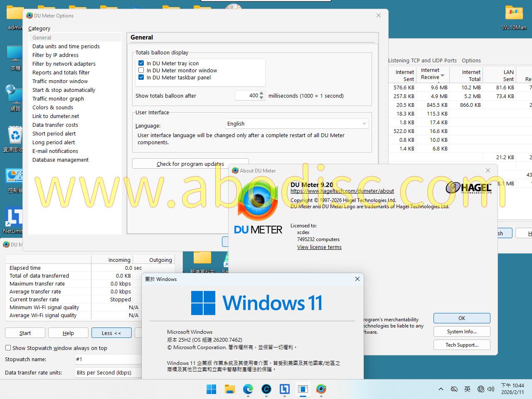The width and height of the screenshot is (532, 399).
Task: Open File Explorer from the taskbar
Action: pos(230,389)
